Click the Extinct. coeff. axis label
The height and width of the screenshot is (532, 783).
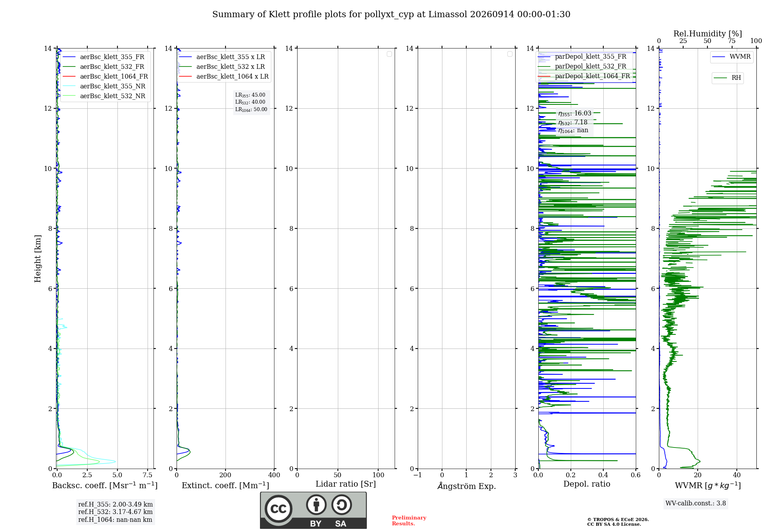[x=226, y=485]
